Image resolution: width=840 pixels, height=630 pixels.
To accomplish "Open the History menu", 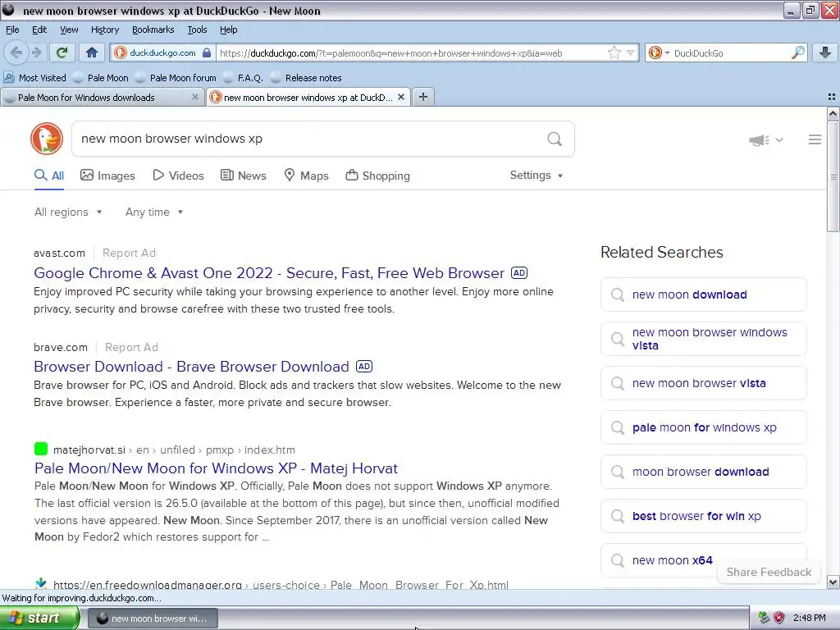I will point(104,30).
